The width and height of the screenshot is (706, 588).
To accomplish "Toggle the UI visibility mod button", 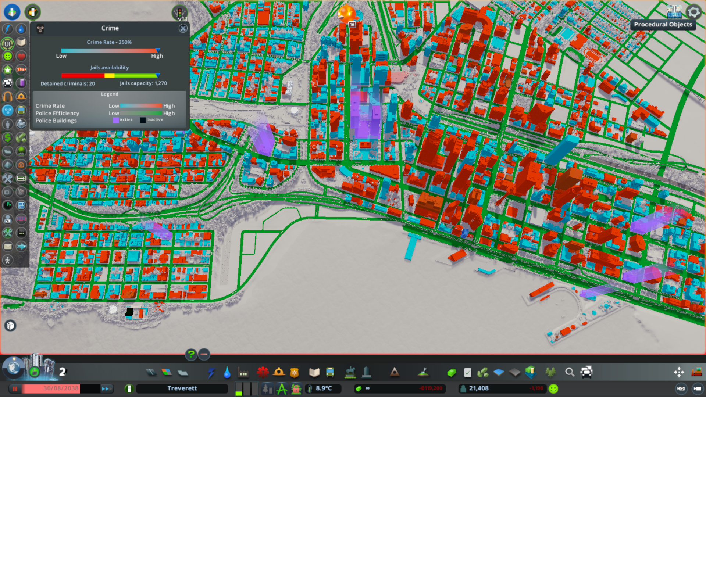I will [x=7, y=43].
